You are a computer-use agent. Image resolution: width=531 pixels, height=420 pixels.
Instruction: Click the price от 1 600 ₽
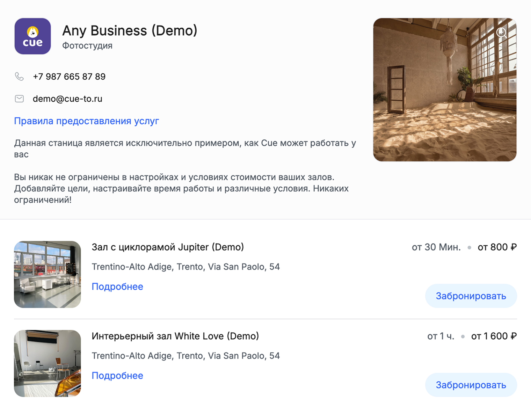(494, 336)
